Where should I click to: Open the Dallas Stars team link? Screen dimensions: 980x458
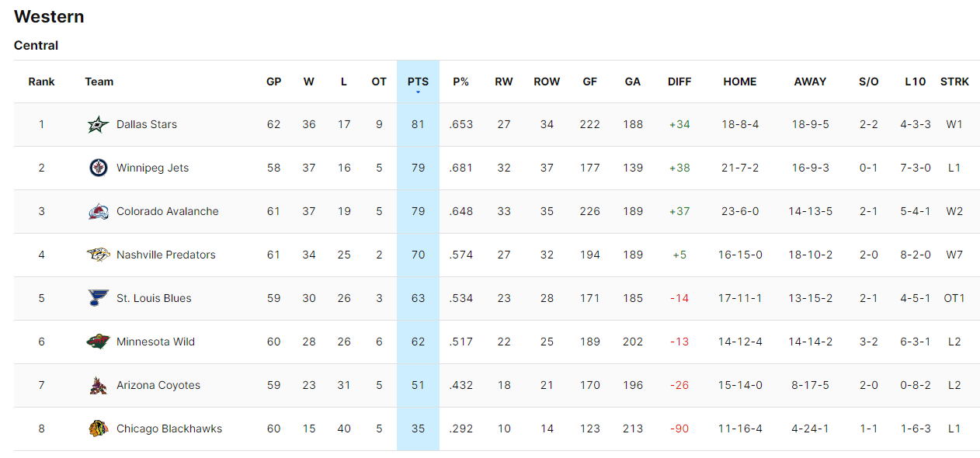coord(147,124)
